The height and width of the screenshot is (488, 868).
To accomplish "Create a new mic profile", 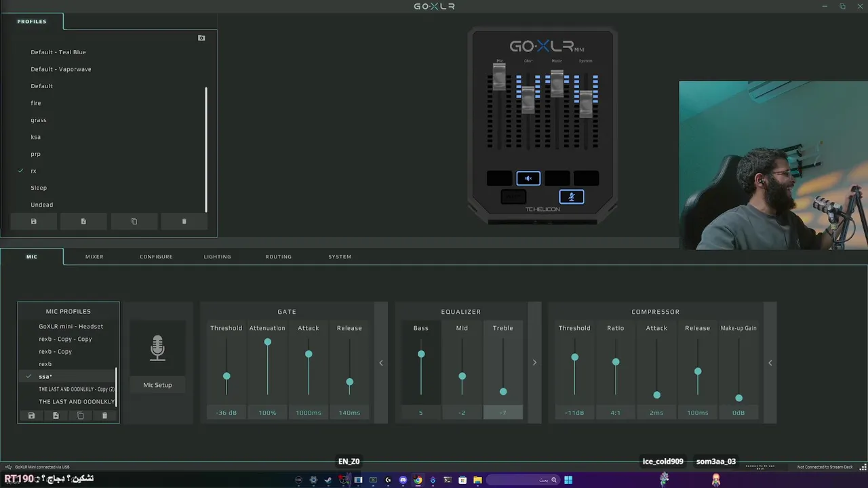I will [56, 415].
